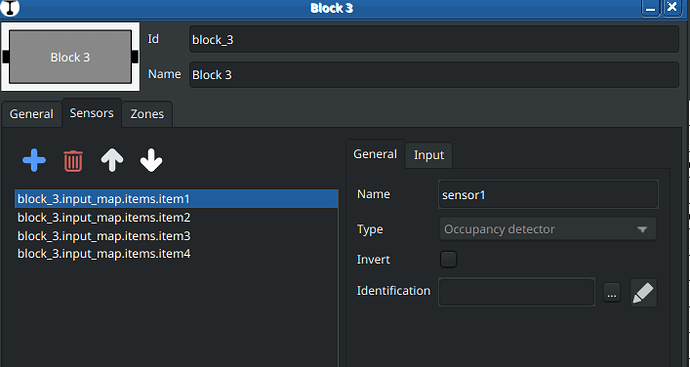Select block_3.input_map.items.item3 in list
Image resolution: width=690 pixels, height=367 pixels.
tap(176, 236)
